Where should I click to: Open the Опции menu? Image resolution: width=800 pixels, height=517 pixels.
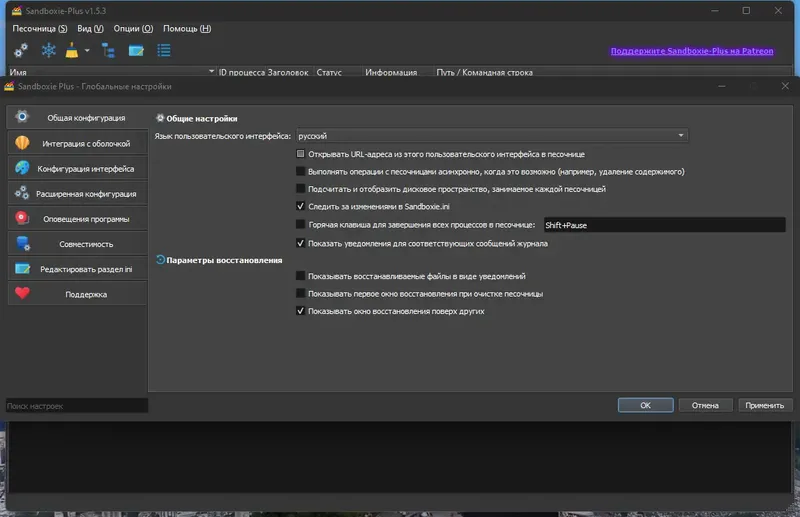tap(133, 29)
